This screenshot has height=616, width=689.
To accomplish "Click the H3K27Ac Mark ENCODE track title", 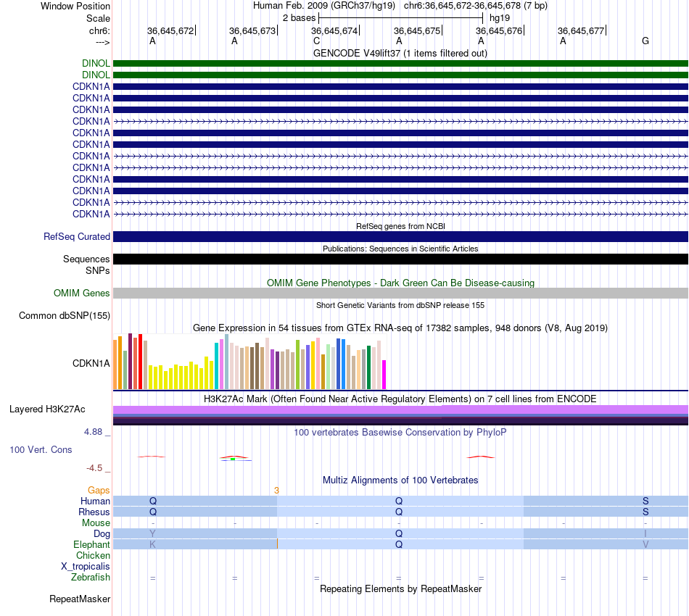I will pyautogui.click(x=400, y=399).
